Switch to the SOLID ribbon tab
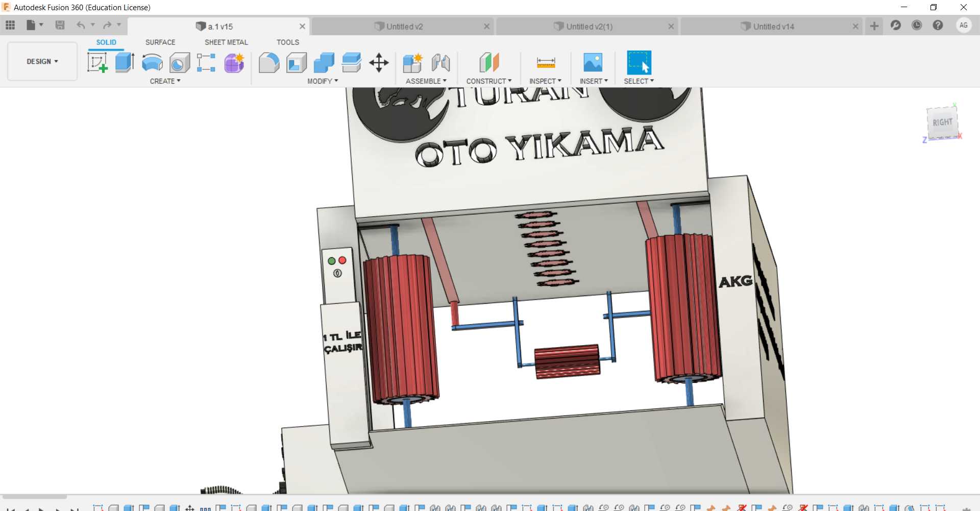This screenshot has height=511, width=980. 106,42
